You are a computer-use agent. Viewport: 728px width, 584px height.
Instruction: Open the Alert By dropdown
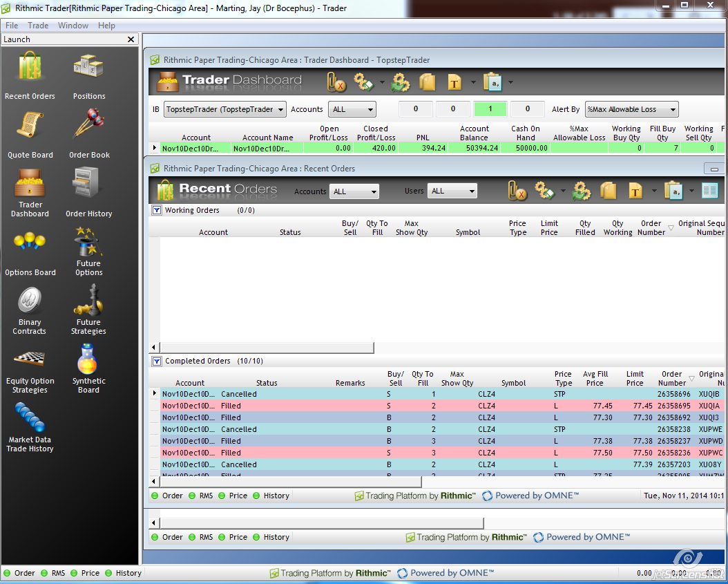[631, 110]
